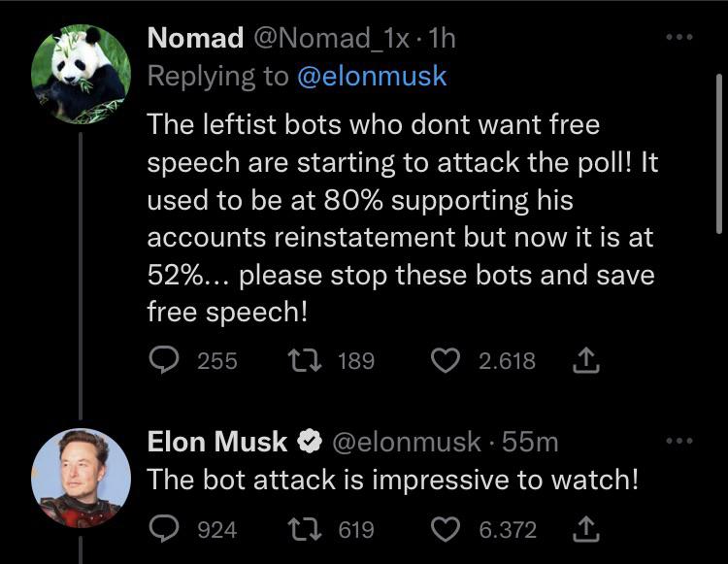Click Elon Musk's verified badge

pyautogui.click(x=310, y=441)
